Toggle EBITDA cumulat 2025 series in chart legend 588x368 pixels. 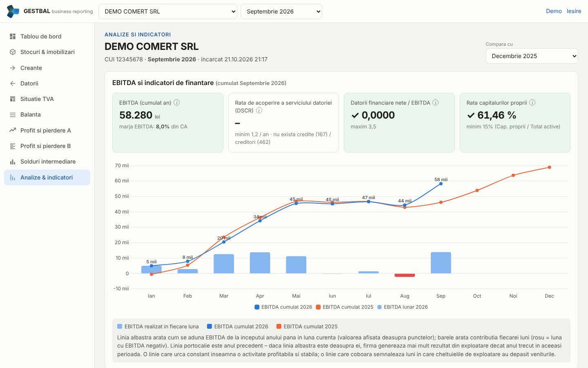[x=344, y=307]
